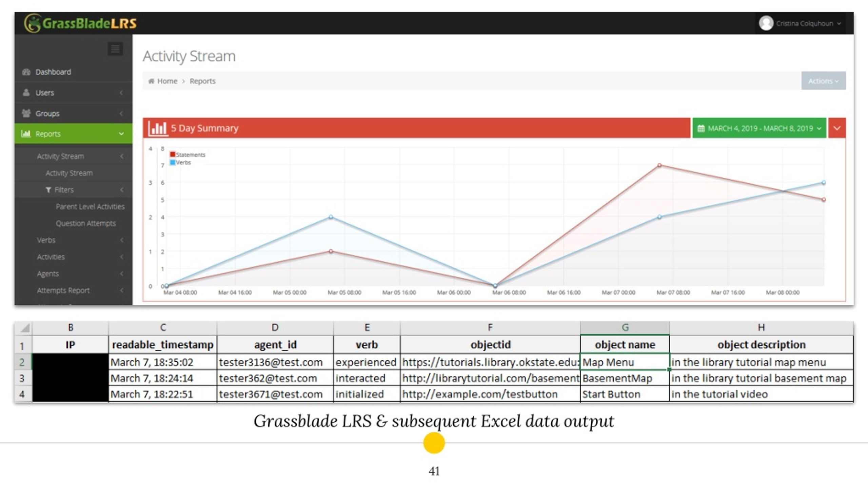Open the Users sidebar menu
The width and height of the screenshot is (868, 488).
(74, 93)
